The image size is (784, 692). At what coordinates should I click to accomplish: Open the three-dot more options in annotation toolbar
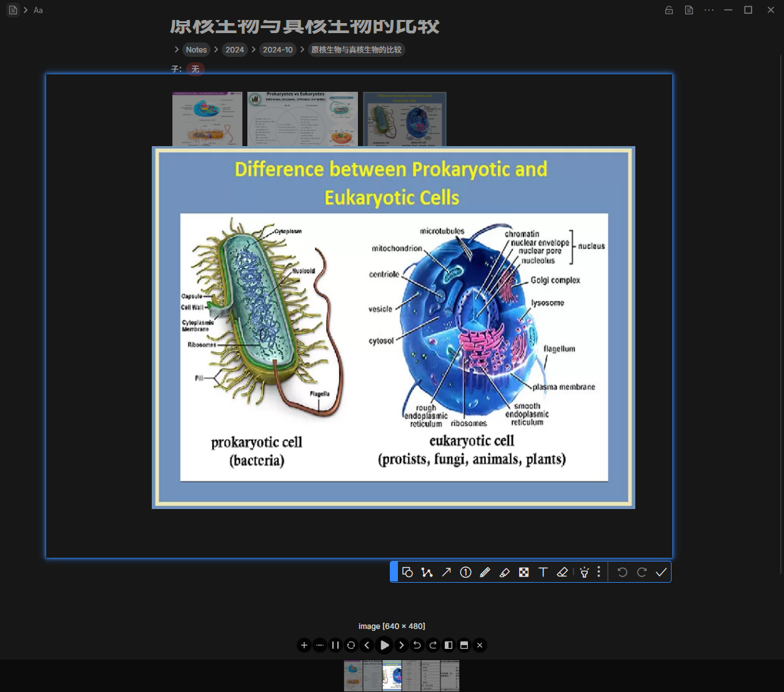point(598,572)
